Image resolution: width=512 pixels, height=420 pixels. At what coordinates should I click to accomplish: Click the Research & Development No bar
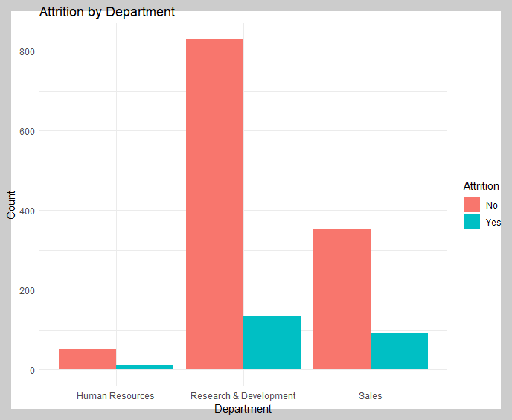click(x=214, y=205)
